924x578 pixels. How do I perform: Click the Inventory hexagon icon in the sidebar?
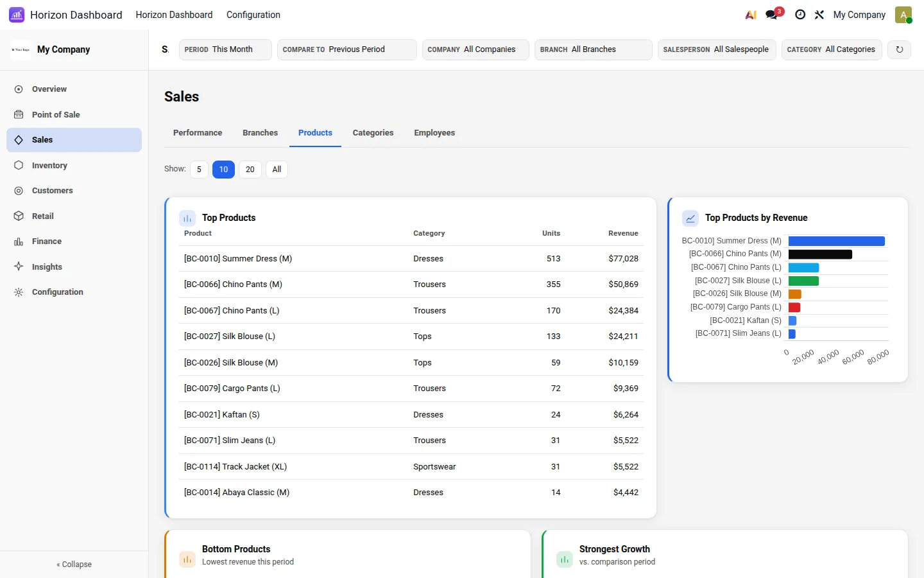19,165
